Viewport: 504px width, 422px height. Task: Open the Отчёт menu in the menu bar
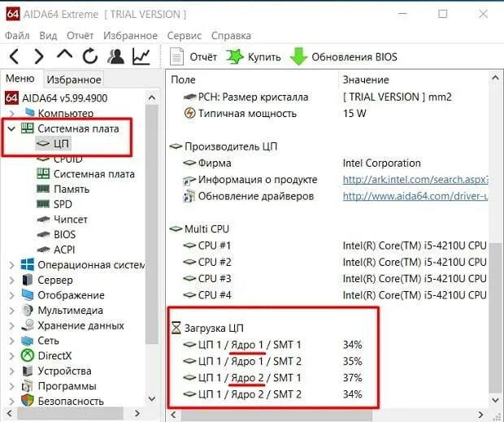80,35
